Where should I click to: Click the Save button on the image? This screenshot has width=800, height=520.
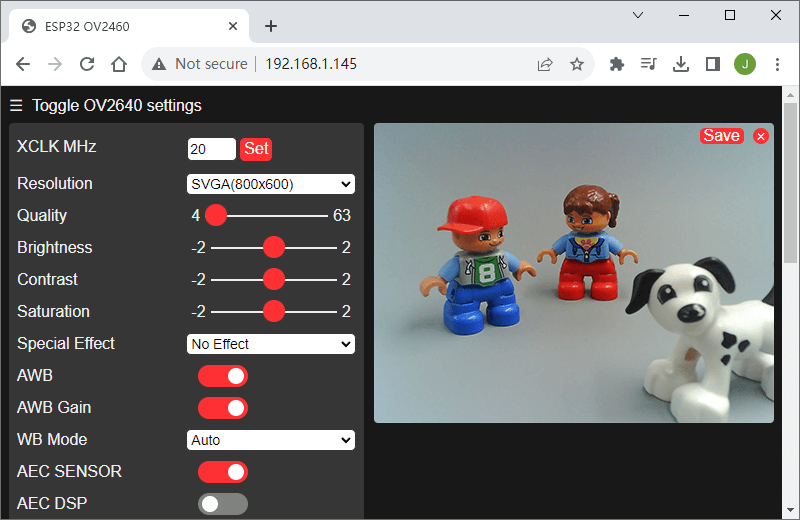pyautogui.click(x=721, y=136)
